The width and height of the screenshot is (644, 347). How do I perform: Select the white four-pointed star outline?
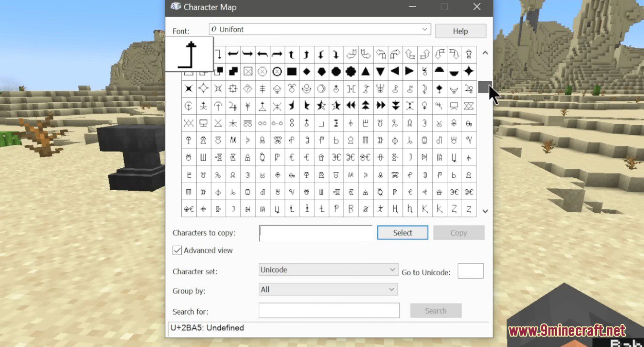point(203,88)
